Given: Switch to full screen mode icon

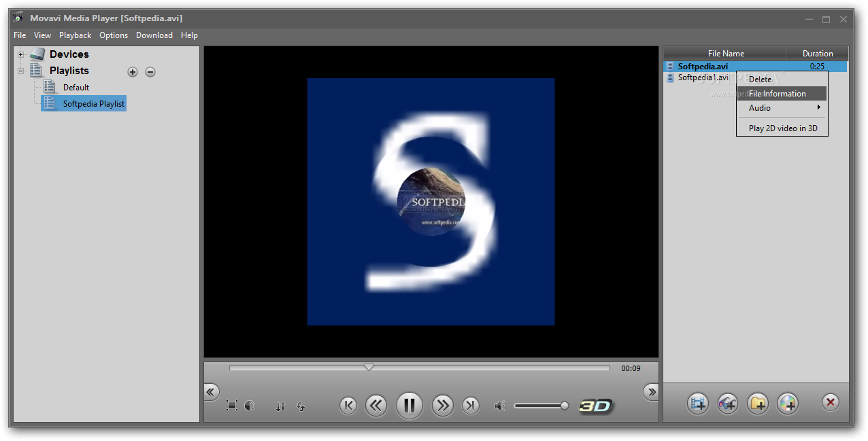Looking at the screenshot, I should pos(232,406).
